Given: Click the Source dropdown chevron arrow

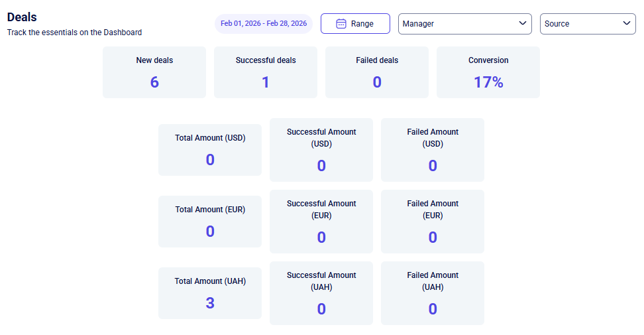Looking at the screenshot, I should [x=627, y=24].
